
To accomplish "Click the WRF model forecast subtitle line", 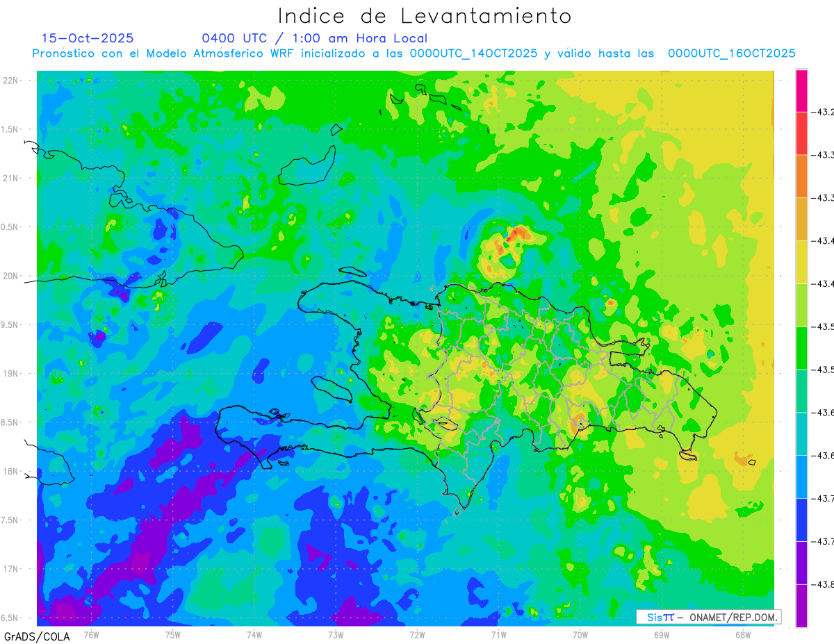I will click(x=414, y=53).
